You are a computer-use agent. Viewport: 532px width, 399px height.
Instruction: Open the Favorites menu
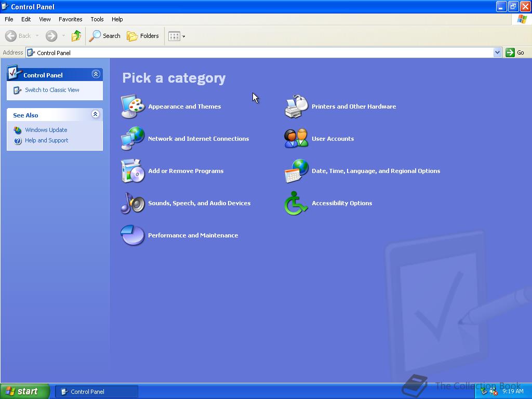[x=71, y=19]
